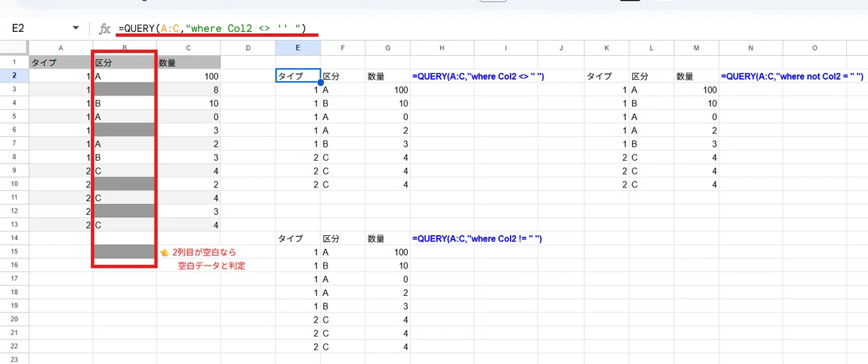This screenshot has width=868, height=364.
Task: Click cell B9 containing C
Action: [x=124, y=170]
